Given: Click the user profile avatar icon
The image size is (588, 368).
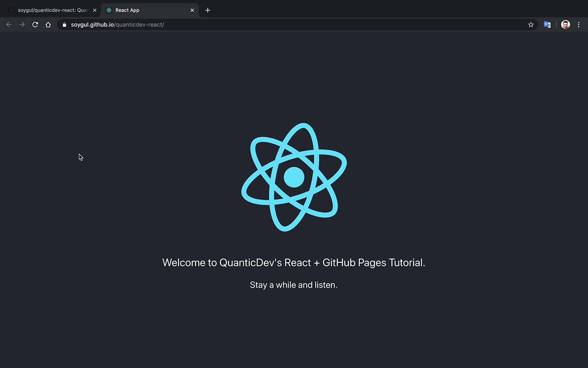Looking at the screenshot, I should point(565,24).
